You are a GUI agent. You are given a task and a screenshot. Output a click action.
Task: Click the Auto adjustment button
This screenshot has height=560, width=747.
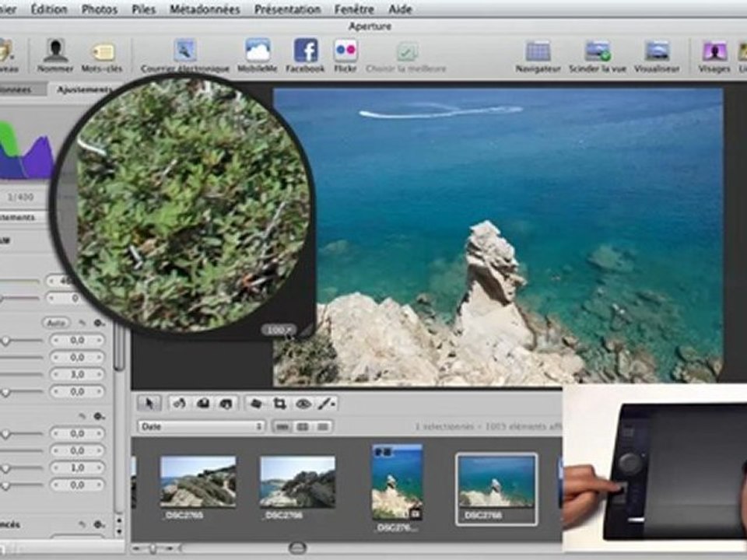tap(56, 323)
